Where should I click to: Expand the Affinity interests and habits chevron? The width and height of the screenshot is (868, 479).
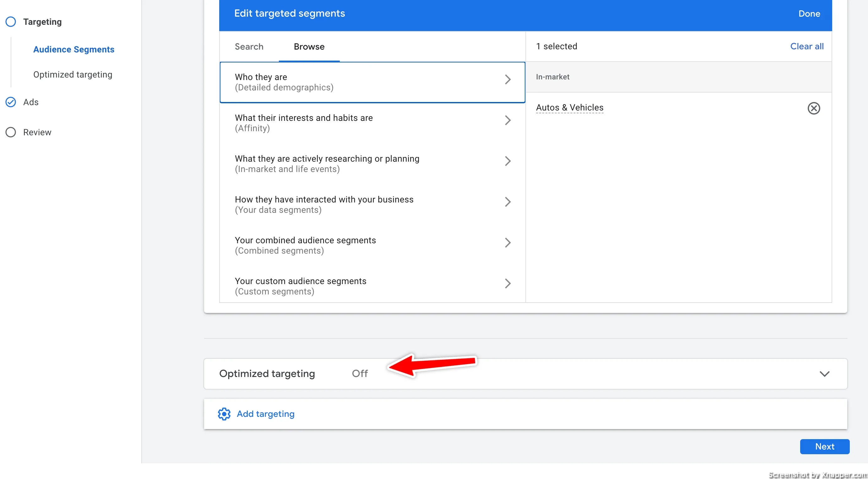(507, 120)
